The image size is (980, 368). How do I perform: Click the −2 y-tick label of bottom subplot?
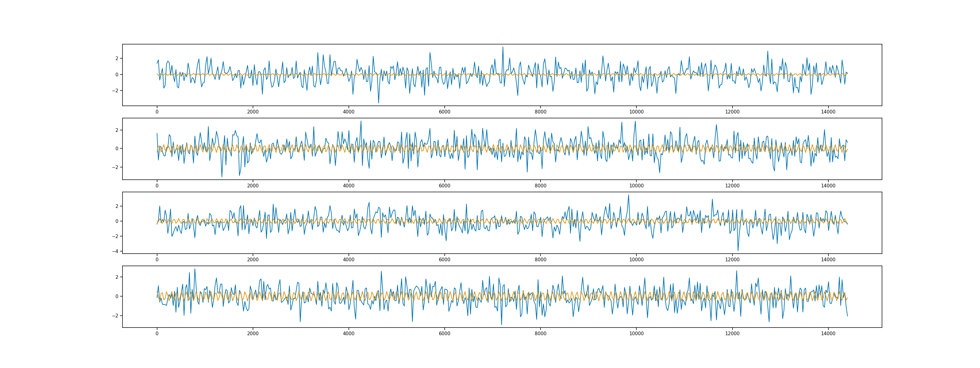point(115,316)
